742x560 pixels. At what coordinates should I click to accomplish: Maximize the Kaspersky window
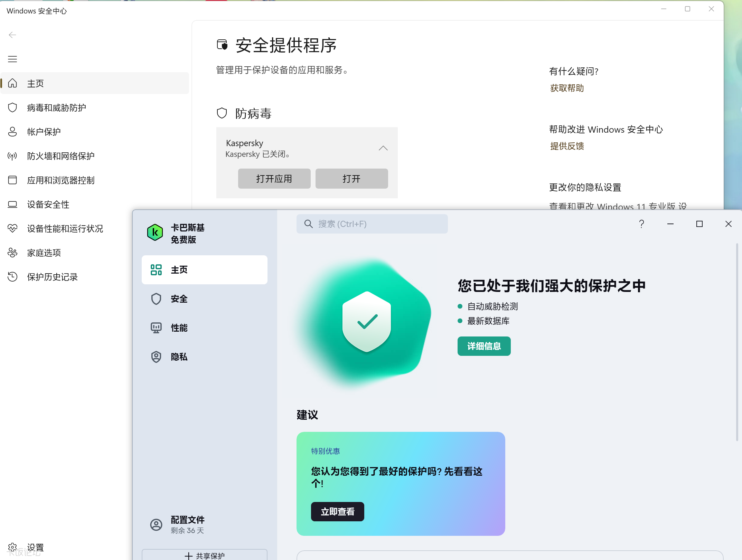click(x=699, y=224)
